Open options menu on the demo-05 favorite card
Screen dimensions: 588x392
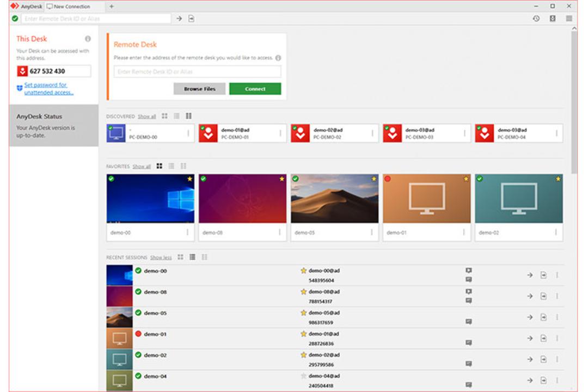(x=372, y=232)
